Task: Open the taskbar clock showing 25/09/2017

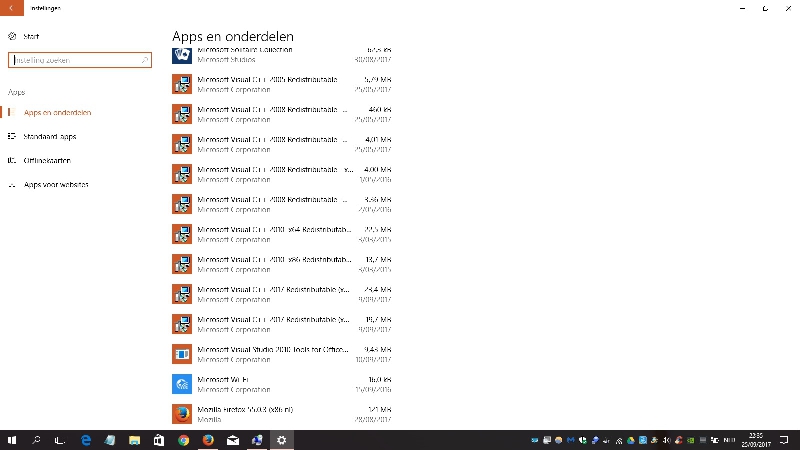Action: [x=756, y=440]
